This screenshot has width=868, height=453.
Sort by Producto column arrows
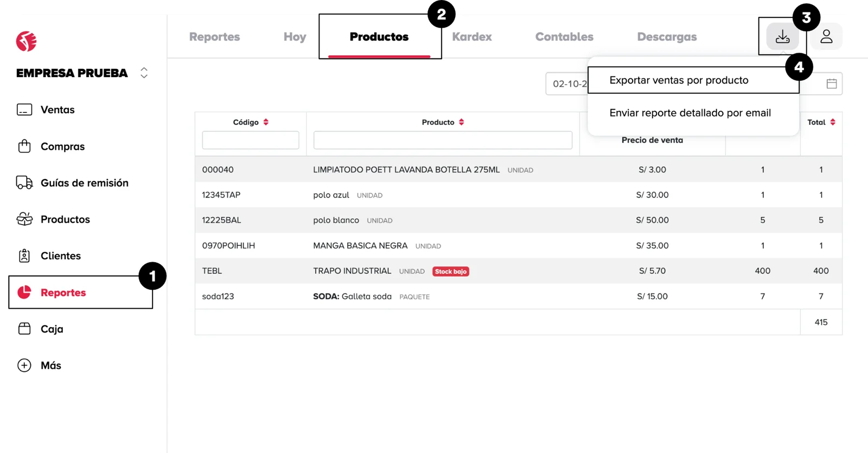[x=461, y=122]
